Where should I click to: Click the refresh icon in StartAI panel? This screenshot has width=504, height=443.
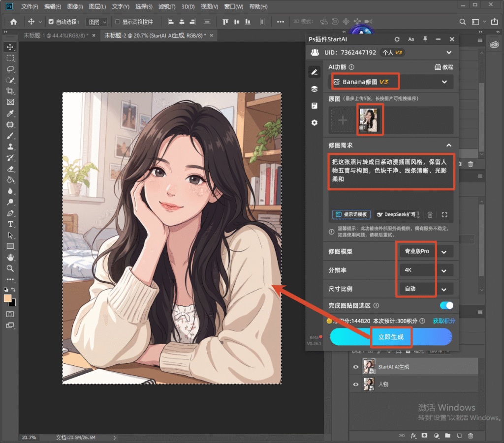point(397,39)
